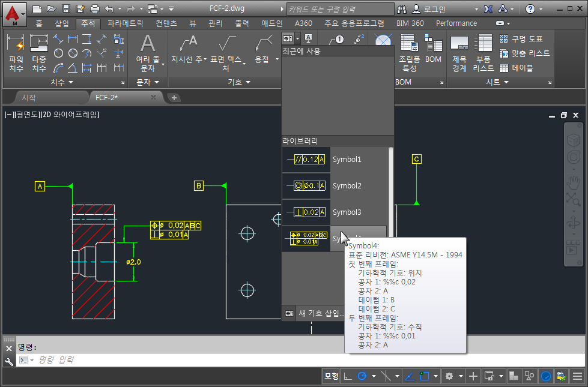Switch to the 홈 ribbon tab
The width and height of the screenshot is (588, 387).
click(39, 23)
